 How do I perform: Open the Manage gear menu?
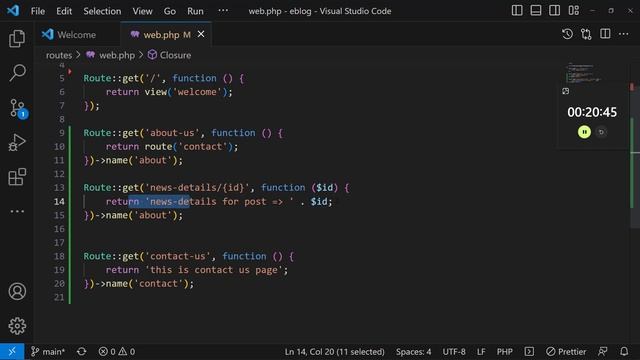[17, 326]
